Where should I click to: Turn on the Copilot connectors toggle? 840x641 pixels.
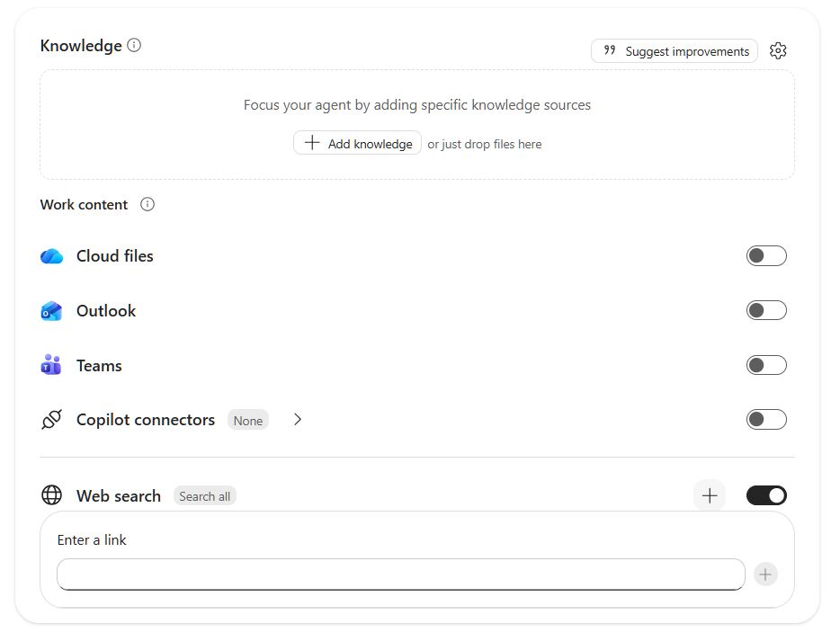pyautogui.click(x=766, y=419)
